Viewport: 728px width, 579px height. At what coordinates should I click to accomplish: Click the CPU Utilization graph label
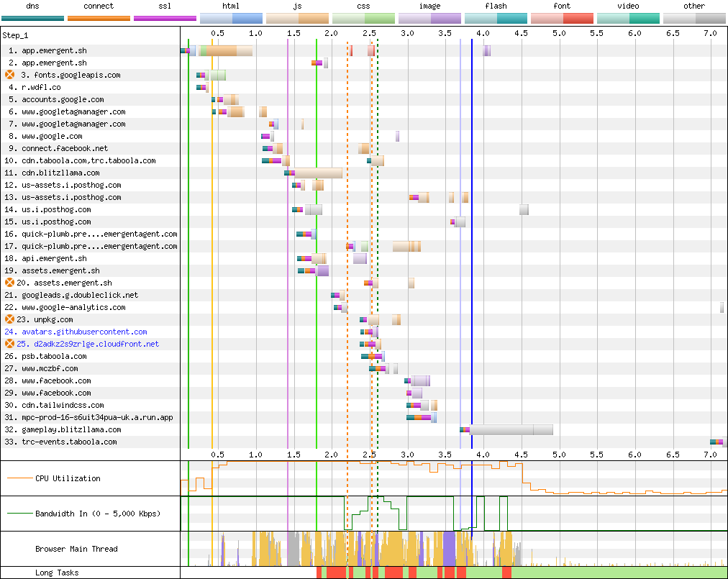[x=68, y=478]
